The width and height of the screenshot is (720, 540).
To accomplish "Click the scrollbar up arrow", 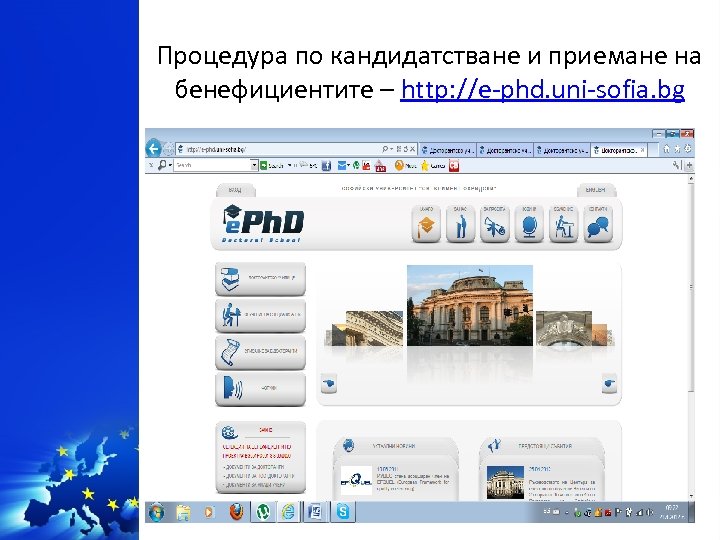I will tap(691, 180).
